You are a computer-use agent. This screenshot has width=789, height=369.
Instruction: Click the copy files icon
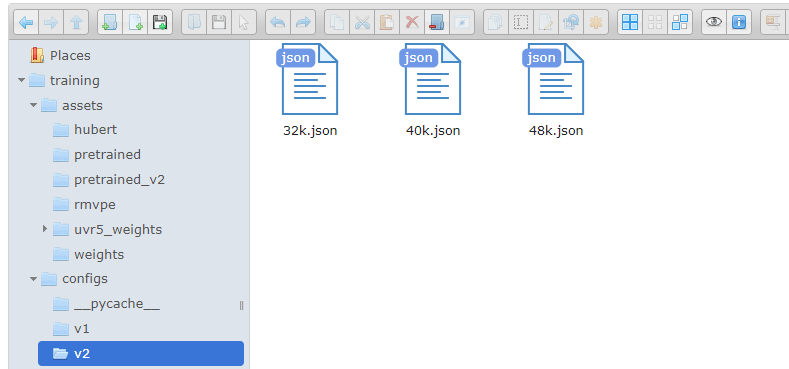pyautogui.click(x=337, y=22)
